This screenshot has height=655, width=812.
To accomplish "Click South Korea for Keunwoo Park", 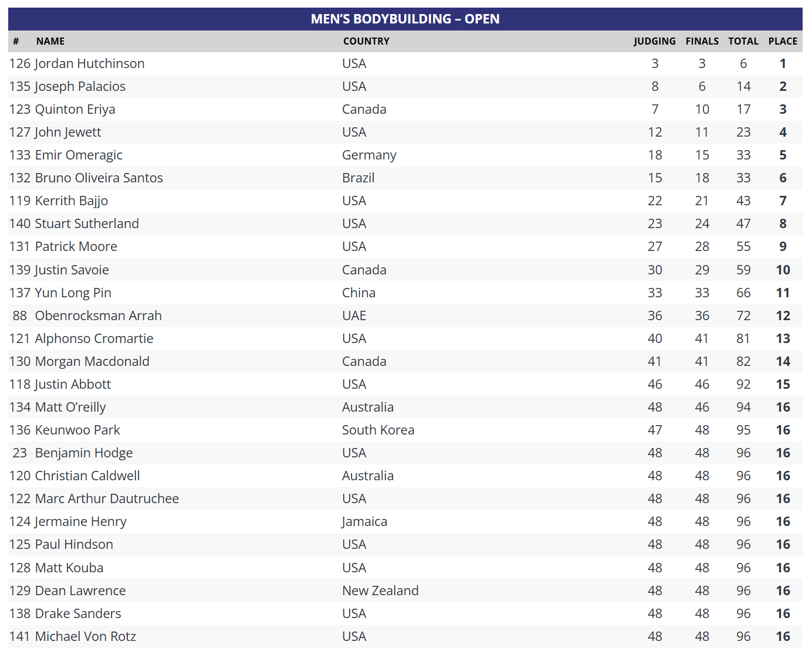I will 378,430.
